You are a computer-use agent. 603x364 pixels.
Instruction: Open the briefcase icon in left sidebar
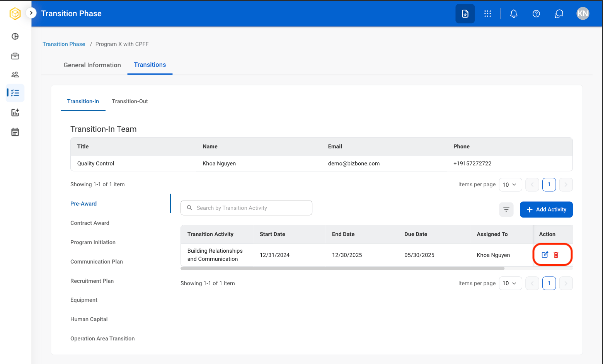tap(15, 56)
